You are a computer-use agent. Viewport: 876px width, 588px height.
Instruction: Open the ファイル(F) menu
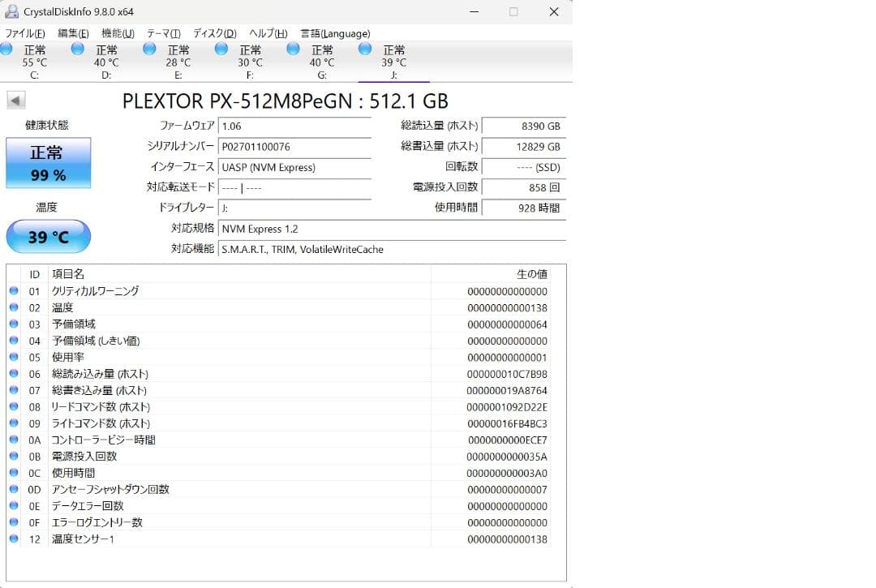[x=25, y=33]
